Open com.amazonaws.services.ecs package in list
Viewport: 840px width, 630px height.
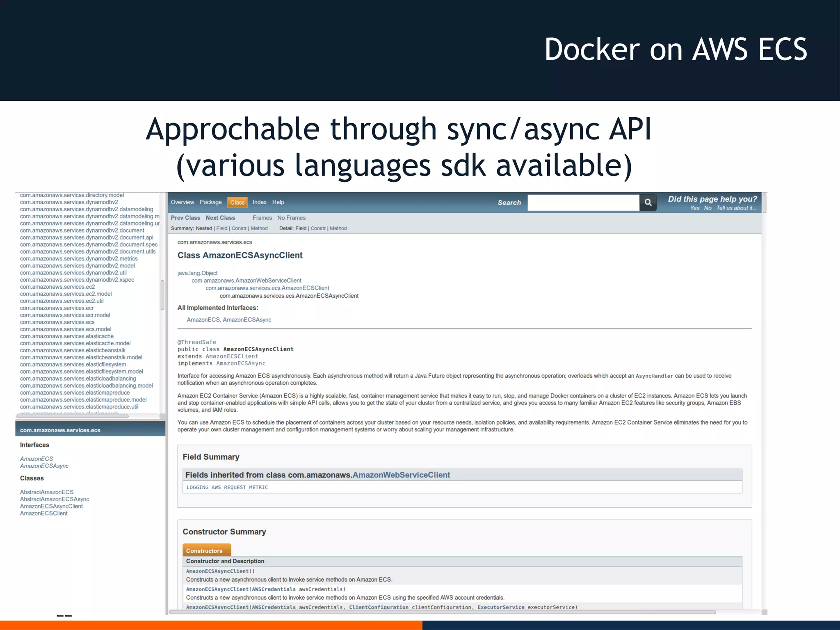[57, 322]
